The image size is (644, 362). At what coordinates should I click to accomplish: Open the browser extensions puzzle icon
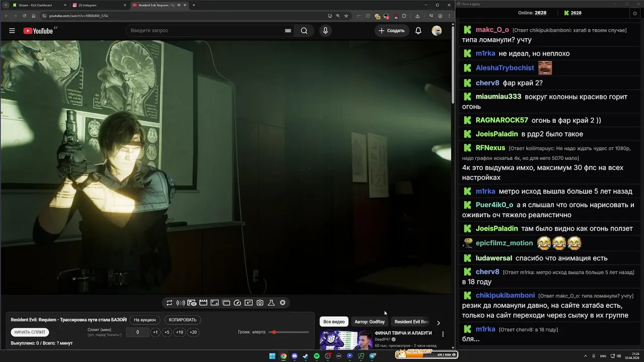(x=404, y=16)
